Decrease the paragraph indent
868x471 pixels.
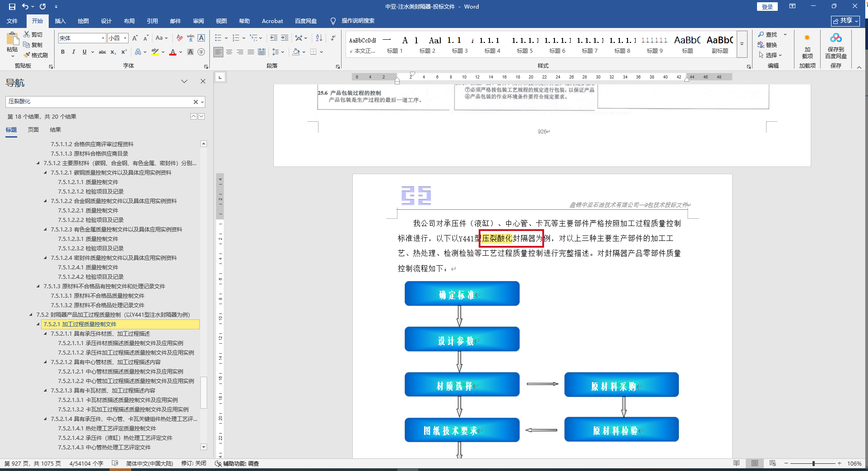point(274,38)
